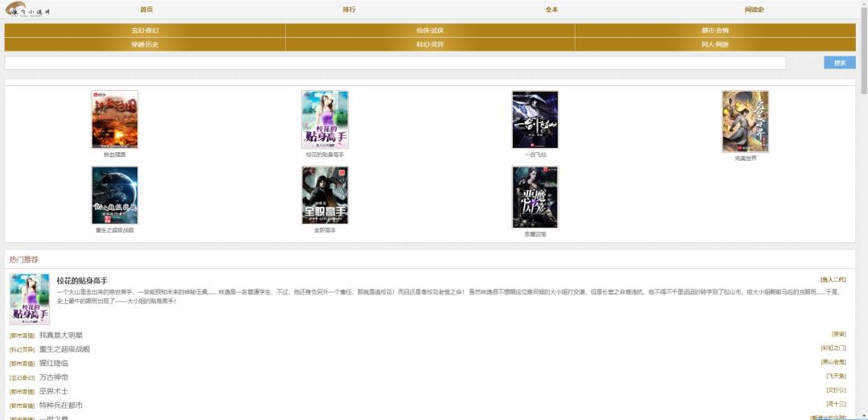This screenshot has width=868, height=420.
Task: Click the 恶魔囚笼 title under its cover
Action: coord(535,234)
